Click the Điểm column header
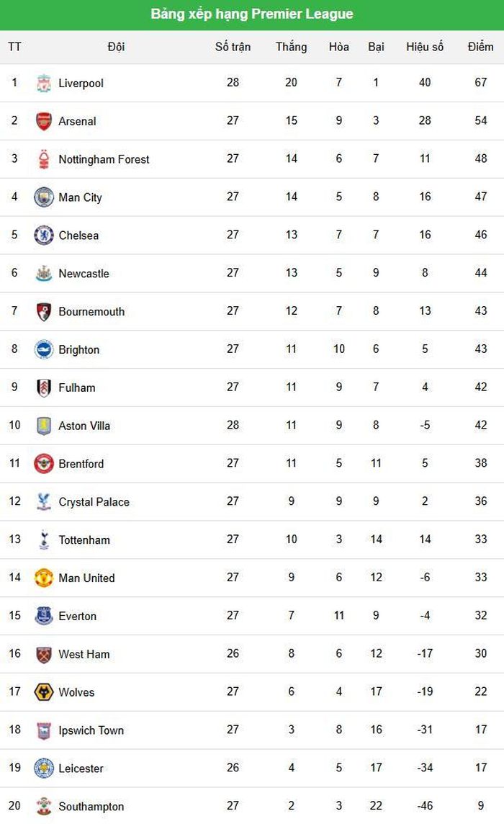The image size is (504, 824). [x=480, y=47]
